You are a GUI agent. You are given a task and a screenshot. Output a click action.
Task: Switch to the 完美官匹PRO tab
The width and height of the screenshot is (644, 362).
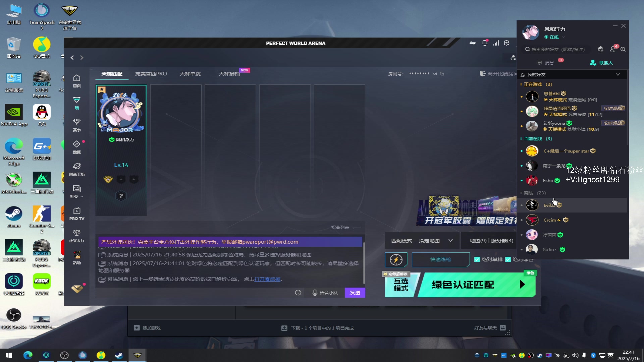tap(151, 74)
